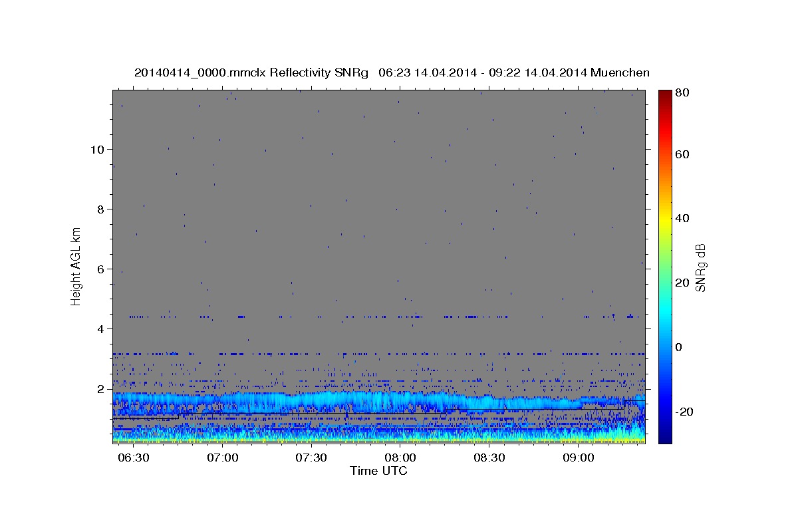
Task: Click the height tick label 2
Action: tap(102, 388)
